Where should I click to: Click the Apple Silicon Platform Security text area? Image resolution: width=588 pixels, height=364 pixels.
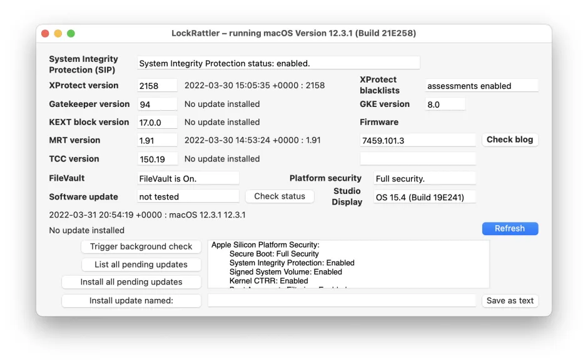tap(348, 265)
